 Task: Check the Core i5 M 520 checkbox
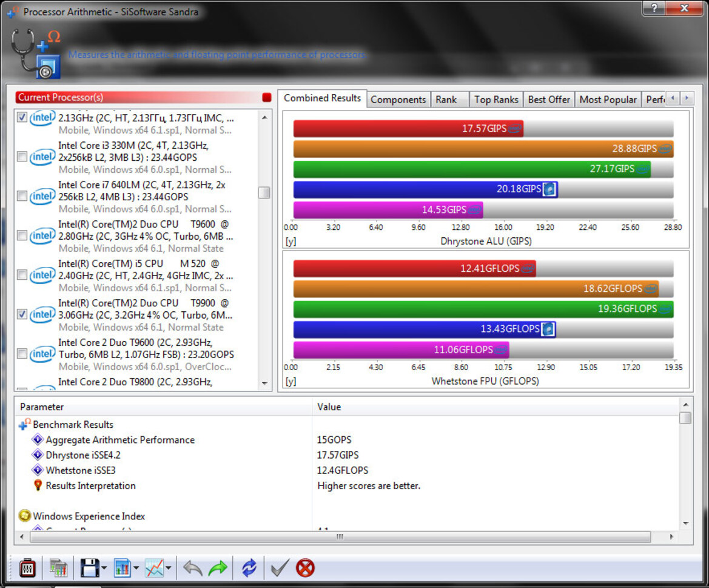(x=22, y=274)
